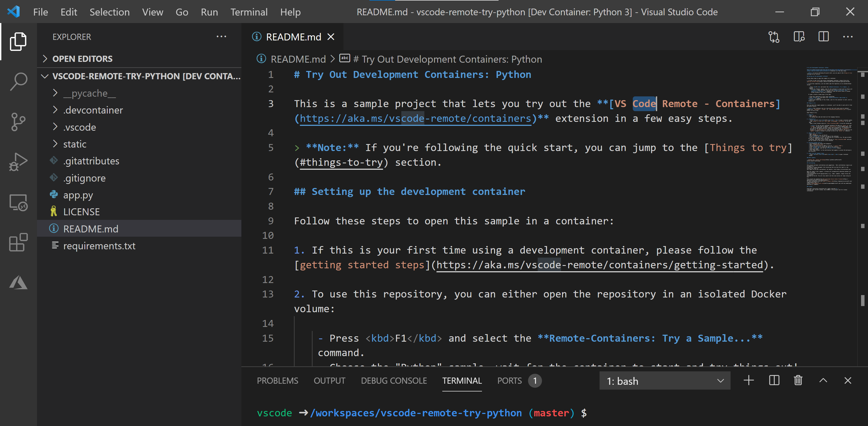The image size is (868, 426).
Task: Close the README.md editor tab
Action: (x=331, y=37)
